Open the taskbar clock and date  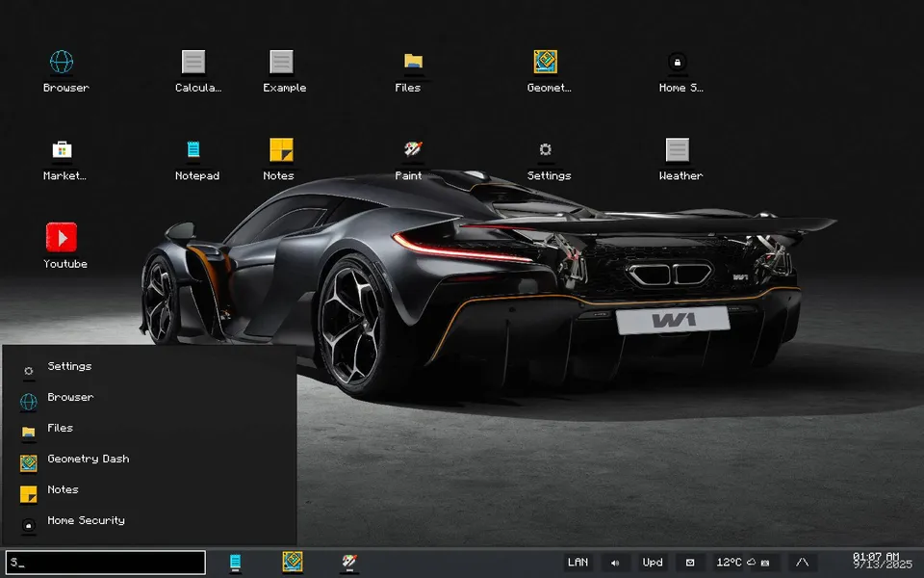click(x=883, y=561)
